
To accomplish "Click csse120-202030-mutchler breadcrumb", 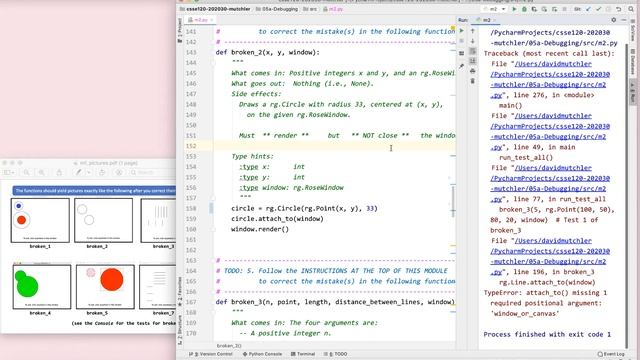I will [215, 9].
